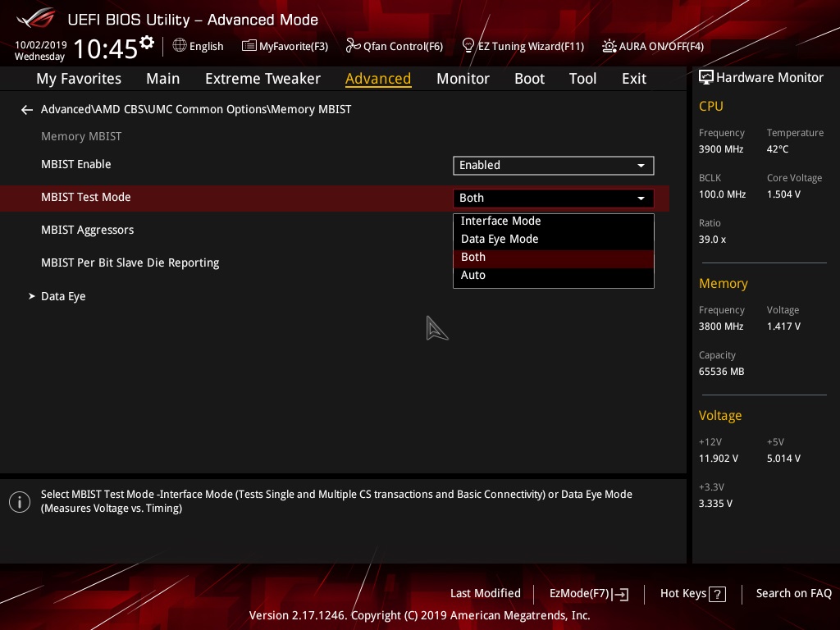Click the globe language icon
The image size is (840, 630).
[x=180, y=46]
